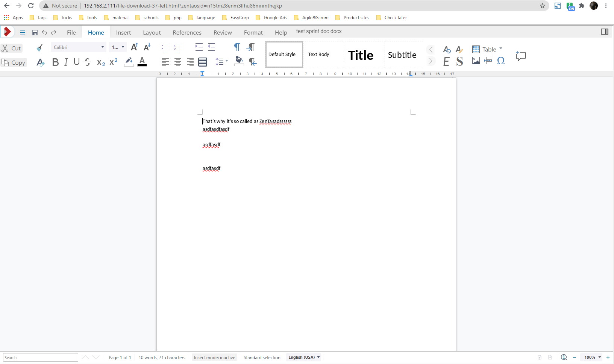
Task: Click the font color swatch icon
Action: coord(142,62)
